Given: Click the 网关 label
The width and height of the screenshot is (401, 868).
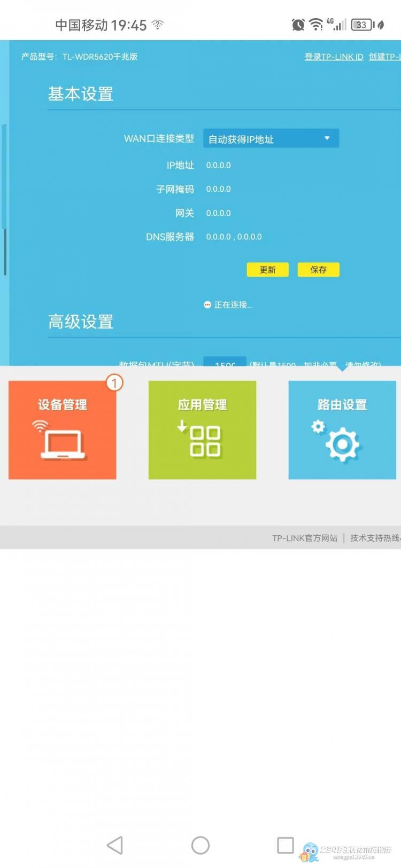Looking at the screenshot, I should (184, 213).
